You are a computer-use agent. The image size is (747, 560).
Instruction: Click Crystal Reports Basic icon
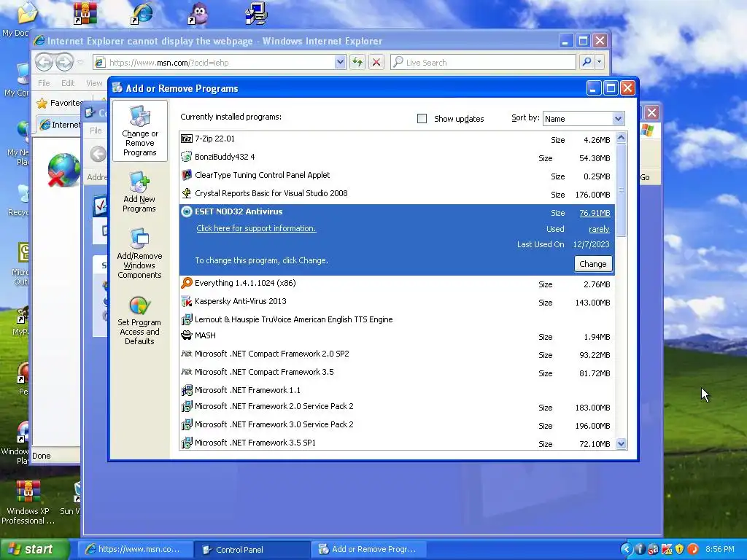187,192
